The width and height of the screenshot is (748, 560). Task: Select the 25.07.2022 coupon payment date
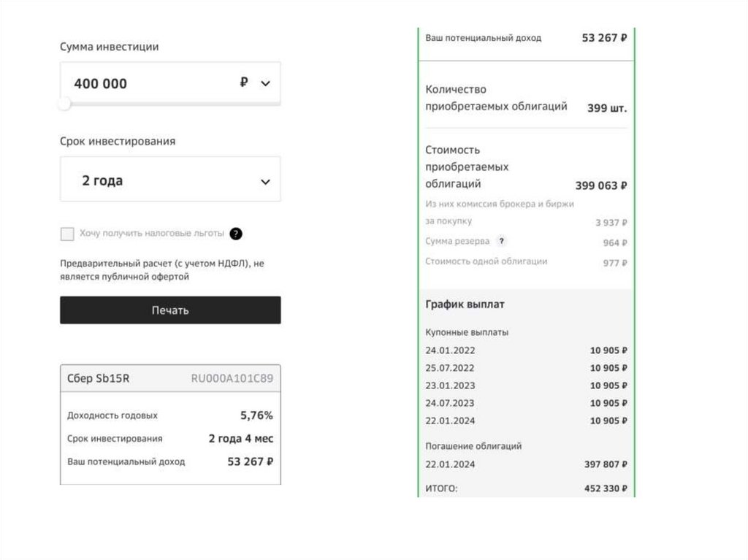450,368
